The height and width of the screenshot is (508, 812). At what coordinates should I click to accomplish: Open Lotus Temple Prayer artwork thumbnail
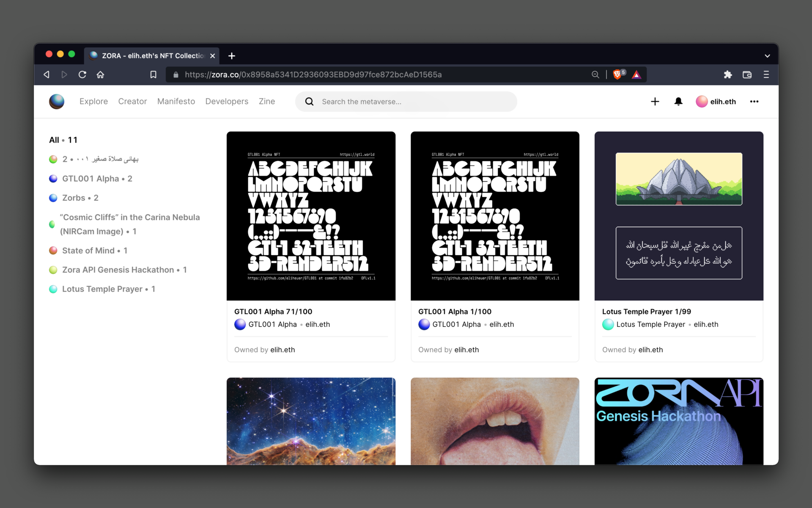click(679, 216)
